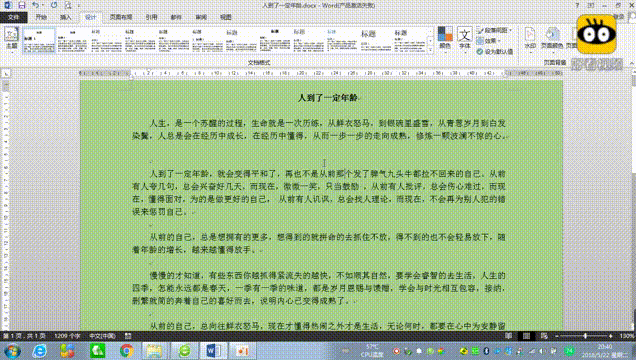Expand the document formatting gallery more arrow
This screenshot has height=360, width=636.
(x=431, y=49)
